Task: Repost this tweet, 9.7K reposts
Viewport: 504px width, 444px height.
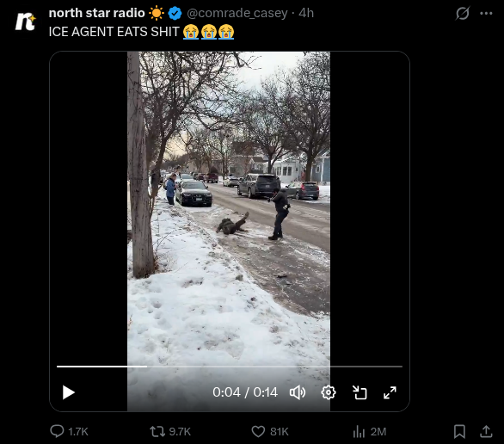Action: coord(170,431)
